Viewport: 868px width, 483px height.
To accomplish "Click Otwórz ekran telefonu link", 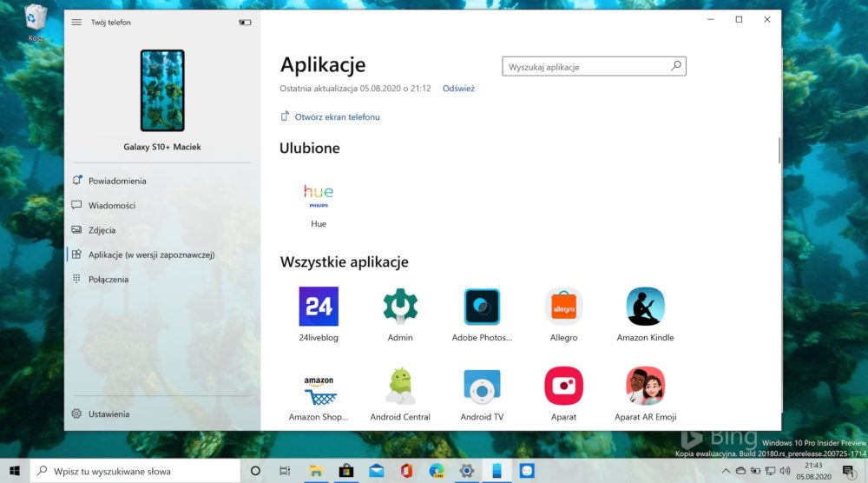I will tap(330, 117).
